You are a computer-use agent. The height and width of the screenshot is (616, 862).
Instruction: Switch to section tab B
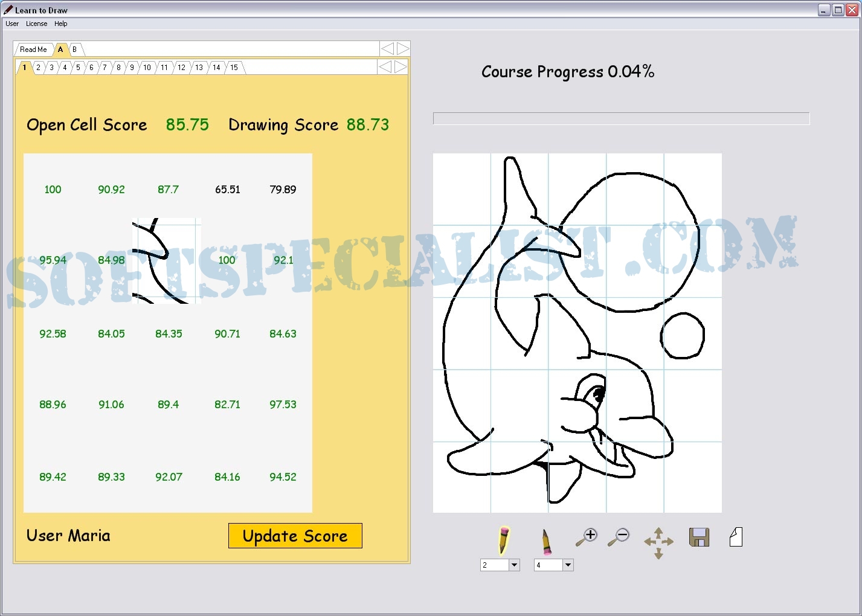click(x=74, y=50)
